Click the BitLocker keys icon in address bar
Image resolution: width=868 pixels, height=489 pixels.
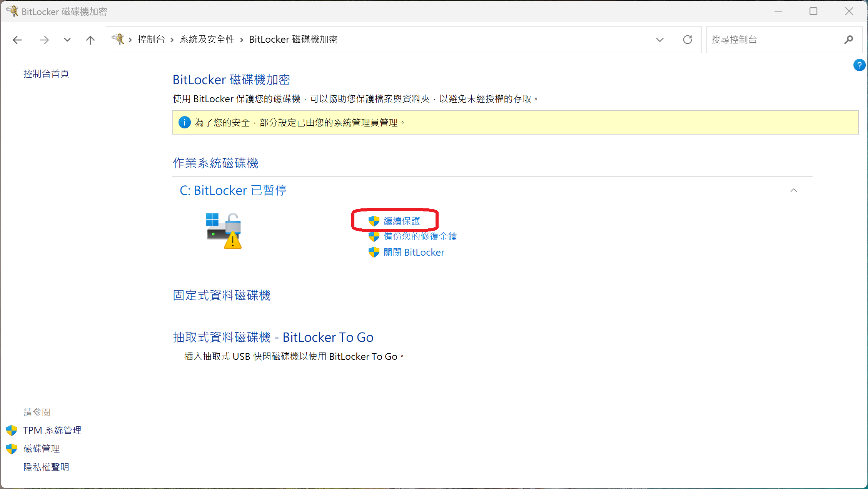118,39
